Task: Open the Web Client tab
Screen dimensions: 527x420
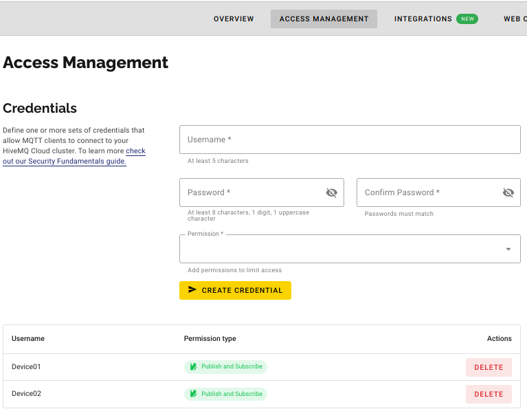Action: point(515,19)
